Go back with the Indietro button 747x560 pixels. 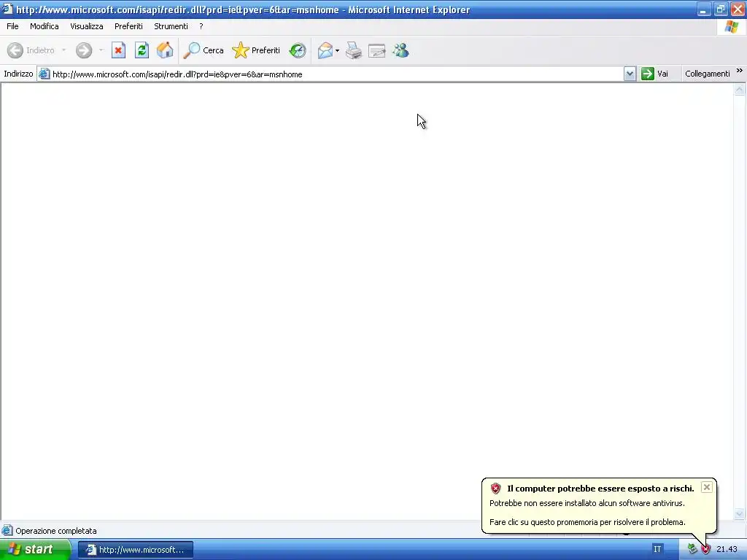(x=31, y=50)
